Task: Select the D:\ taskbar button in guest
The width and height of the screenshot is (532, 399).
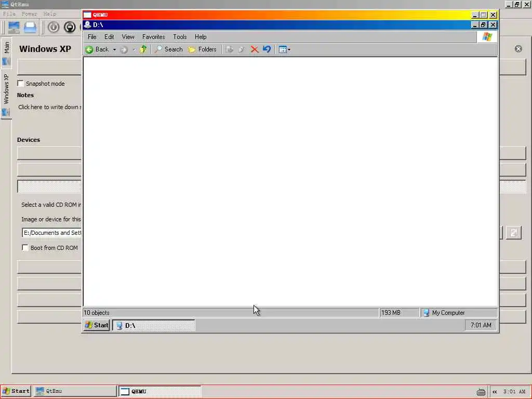Action: pos(154,325)
